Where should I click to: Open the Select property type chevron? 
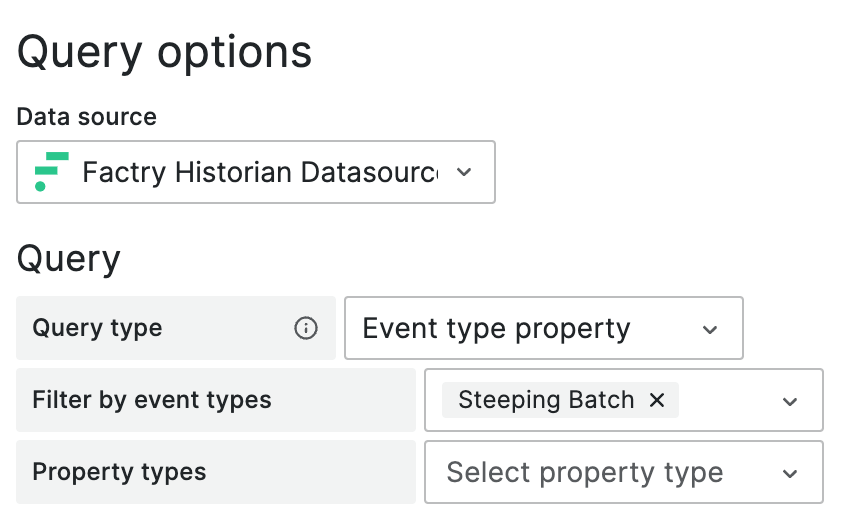pyautogui.click(x=790, y=474)
